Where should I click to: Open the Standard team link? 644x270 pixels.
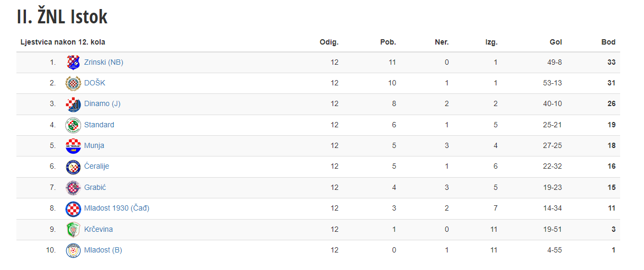click(x=99, y=125)
